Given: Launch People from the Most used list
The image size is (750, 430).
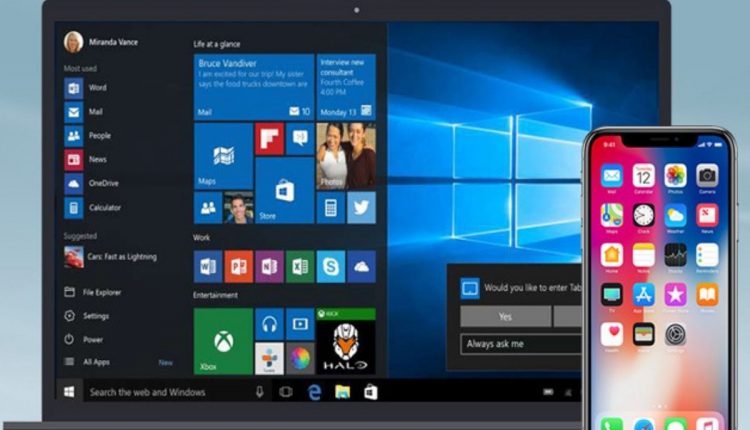Looking at the screenshot, I should click(x=88, y=136).
